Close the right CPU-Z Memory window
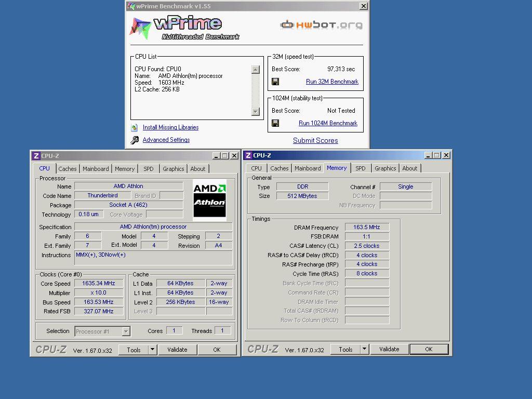Screen dimensions: 532x399 tap(446, 155)
